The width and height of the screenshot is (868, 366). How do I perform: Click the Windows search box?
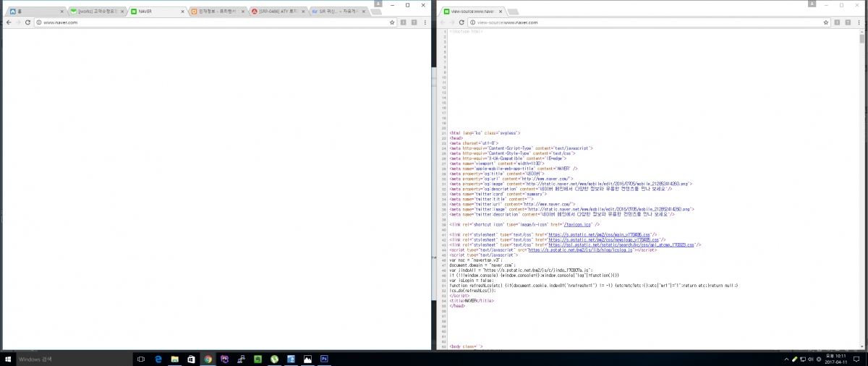click(74, 359)
